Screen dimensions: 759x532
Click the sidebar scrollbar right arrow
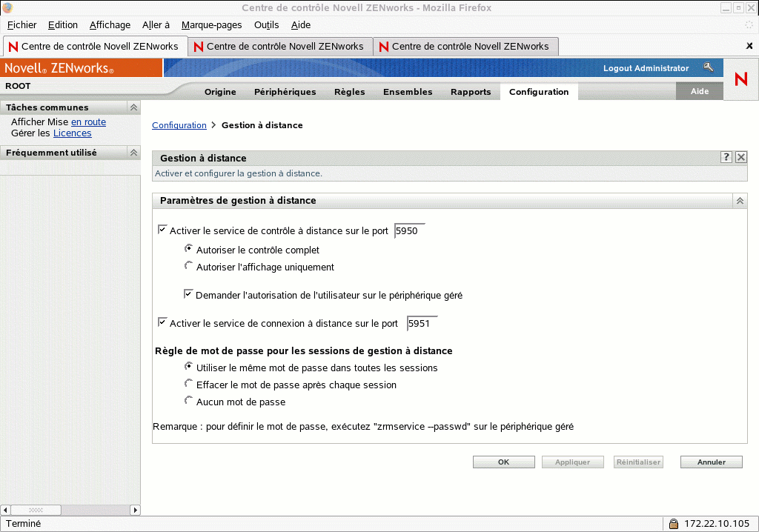(x=135, y=510)
